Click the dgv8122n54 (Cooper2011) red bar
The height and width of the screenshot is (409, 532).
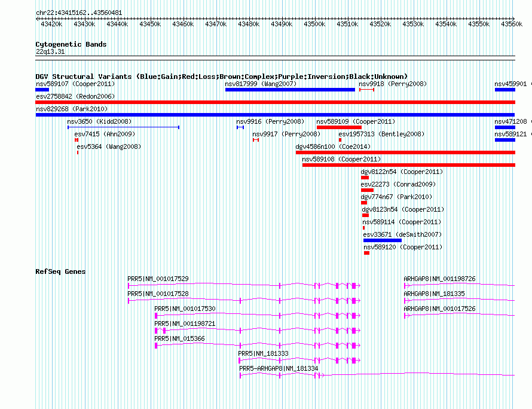point(365,178)
